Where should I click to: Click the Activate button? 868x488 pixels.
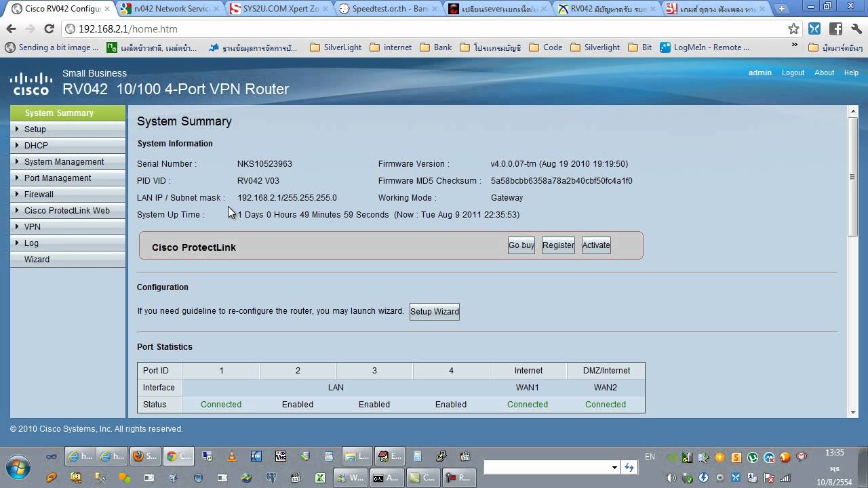pyautogui.click(x=596, y=245)
